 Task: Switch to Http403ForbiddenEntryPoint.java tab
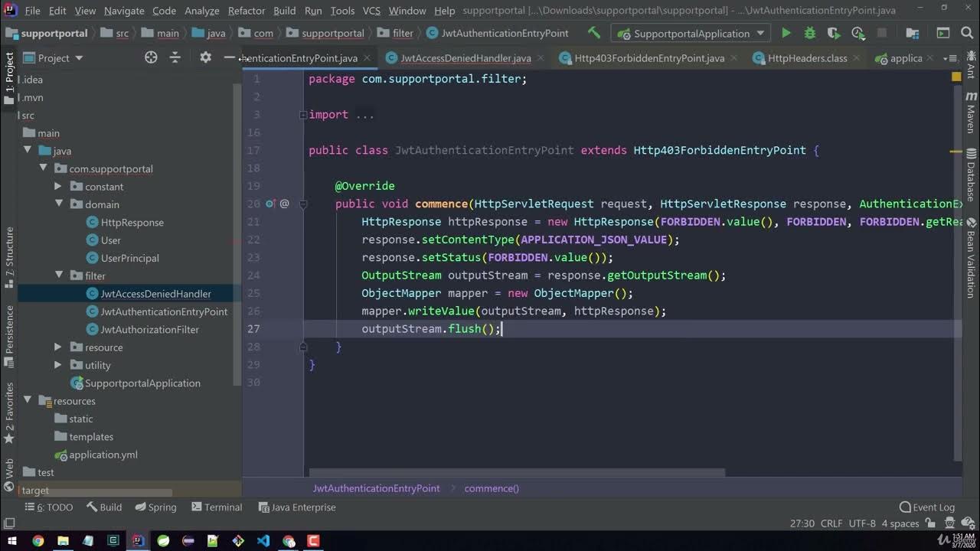click(x=649, y=58)
